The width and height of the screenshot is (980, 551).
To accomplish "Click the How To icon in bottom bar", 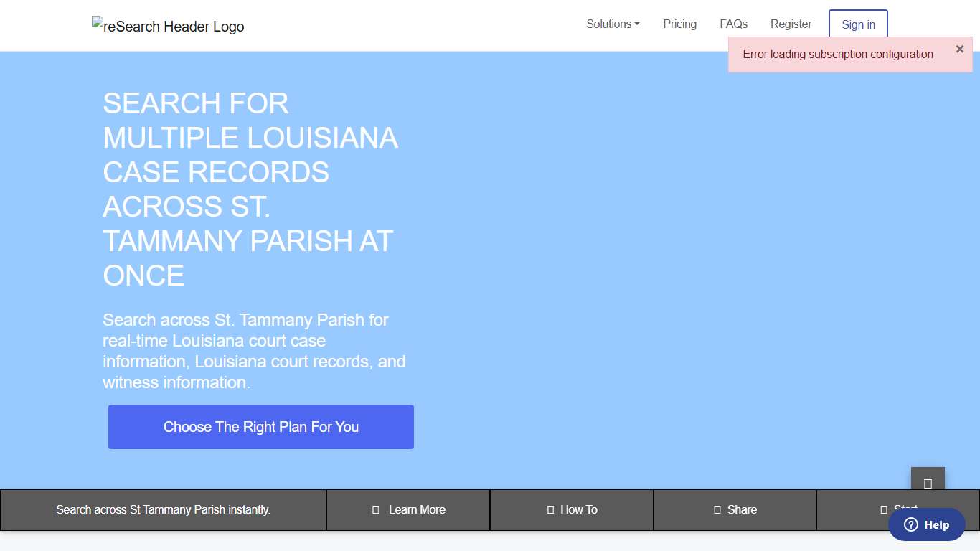I will 550,509.
